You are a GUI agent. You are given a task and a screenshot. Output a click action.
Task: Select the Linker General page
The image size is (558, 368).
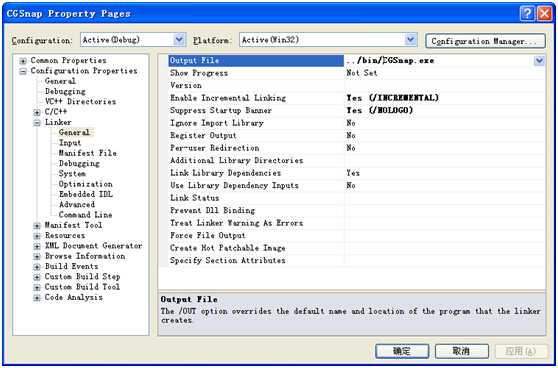(x=74, y=132)
